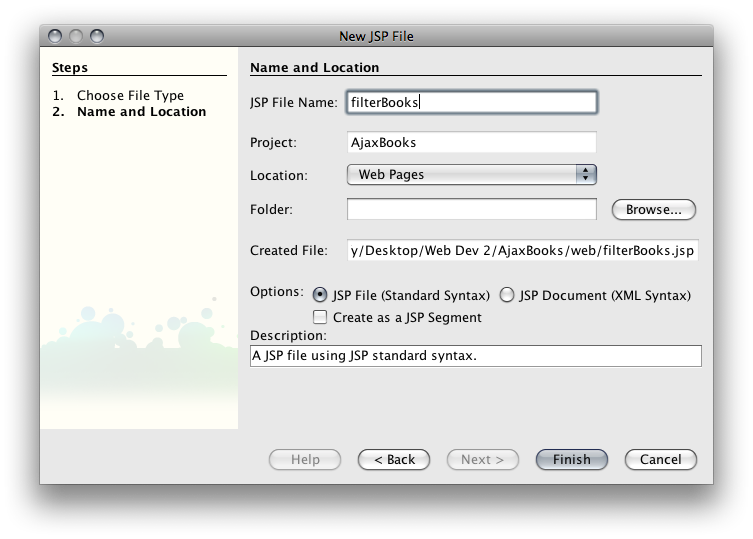
Task: Click the Browse... button
Action: pyautogui.click(x=654, y=209)
